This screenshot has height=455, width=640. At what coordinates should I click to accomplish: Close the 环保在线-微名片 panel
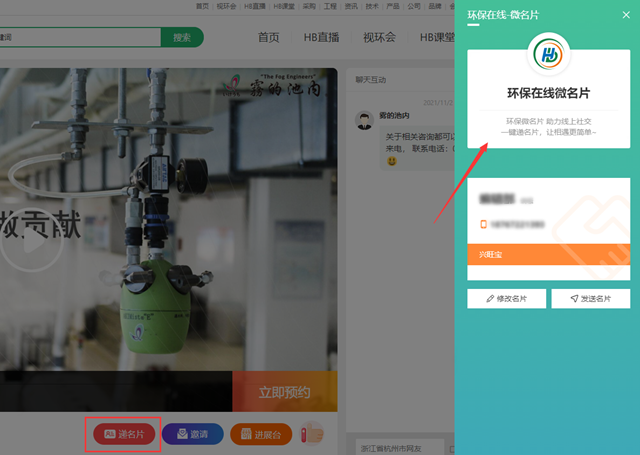point(626,15)
